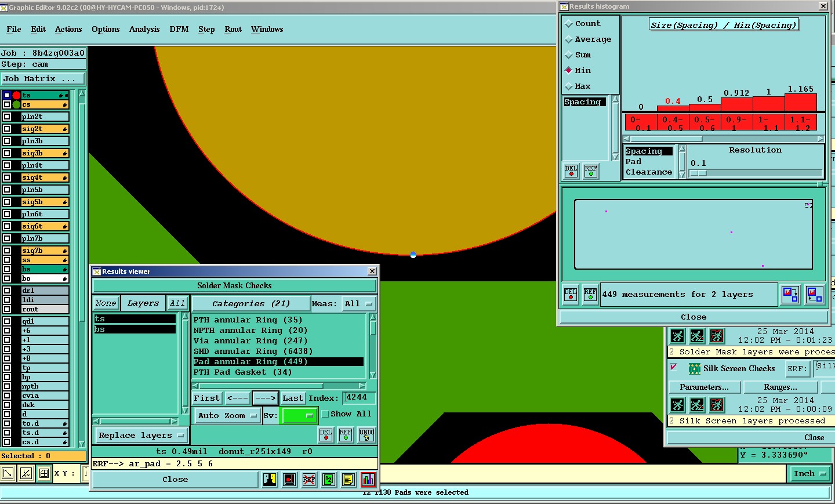The width and height of the screenshot is (835, 504).
Task: Click the histogram-from-layer arrow-up icon
Action: [x=815, y=295]
